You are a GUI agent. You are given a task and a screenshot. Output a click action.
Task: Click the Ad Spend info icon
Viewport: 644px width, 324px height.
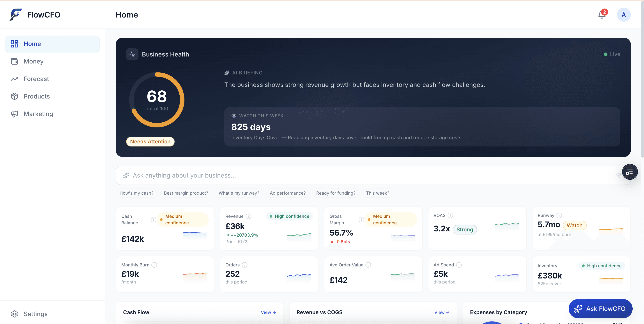coord(459,264)
